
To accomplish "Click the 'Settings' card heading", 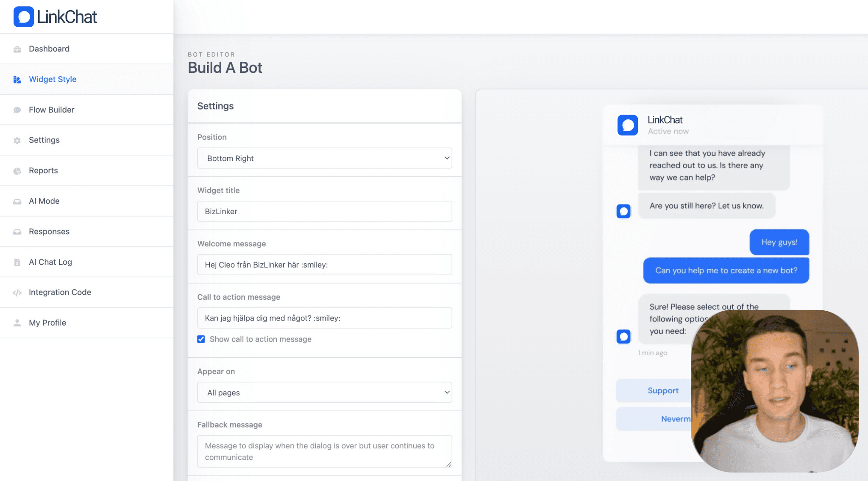I will [x=215, y=106].
